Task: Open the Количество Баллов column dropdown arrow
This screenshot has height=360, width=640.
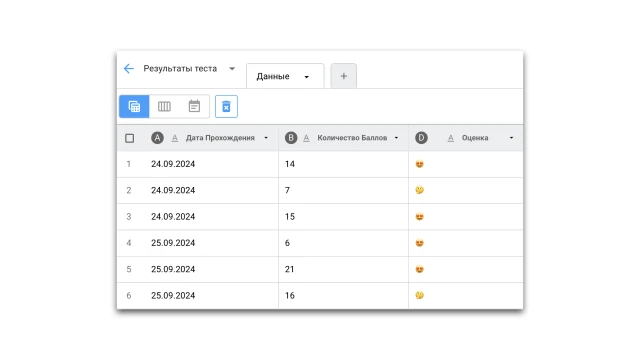Action: click(x=396, y=138)
